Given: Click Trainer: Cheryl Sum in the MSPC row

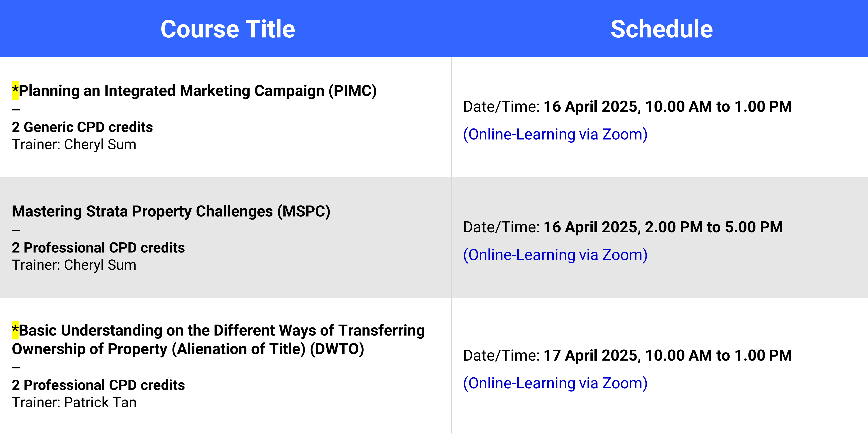Looking at the screenshot, I should tap(74, 265).
